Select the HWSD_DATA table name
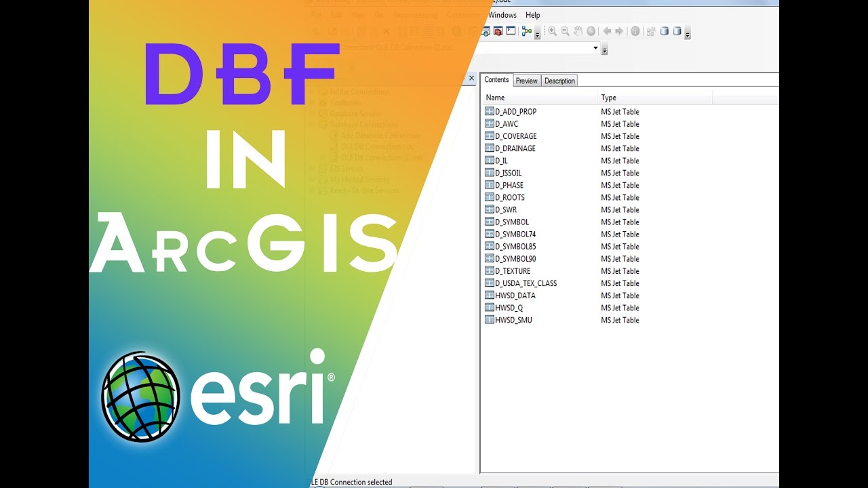This screenshot has height=488, width=868. pyautogui.click(x=515, y=296)
